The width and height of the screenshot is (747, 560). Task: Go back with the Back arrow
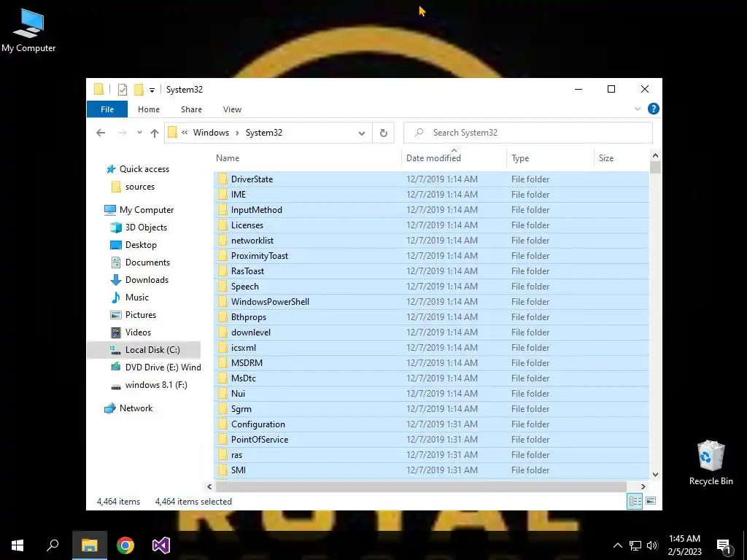[101, 133]
